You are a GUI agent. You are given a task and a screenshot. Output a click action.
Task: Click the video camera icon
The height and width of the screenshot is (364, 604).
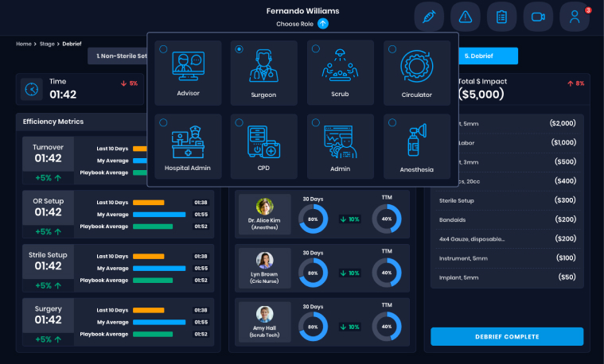pyautogui.click(x=538, y=17)
